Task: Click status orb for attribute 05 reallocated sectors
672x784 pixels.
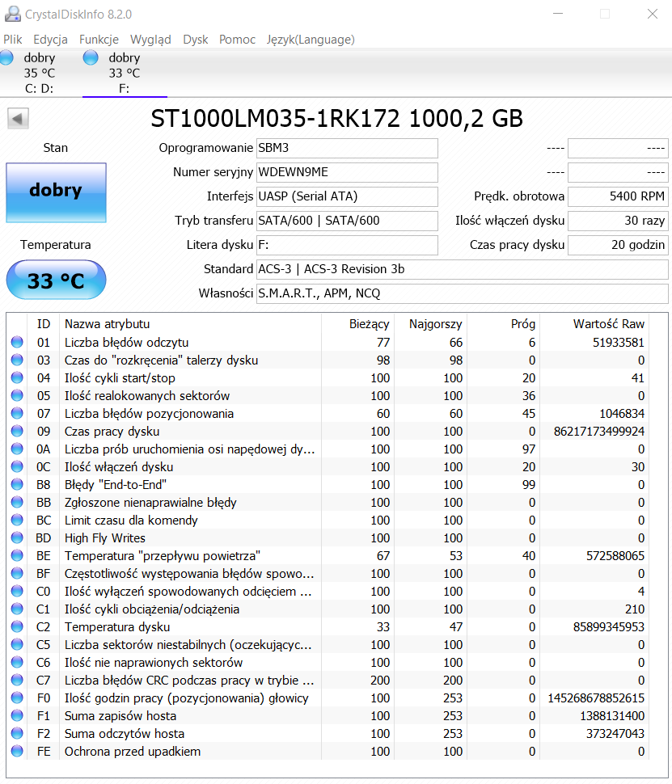Action: [17, 395]
